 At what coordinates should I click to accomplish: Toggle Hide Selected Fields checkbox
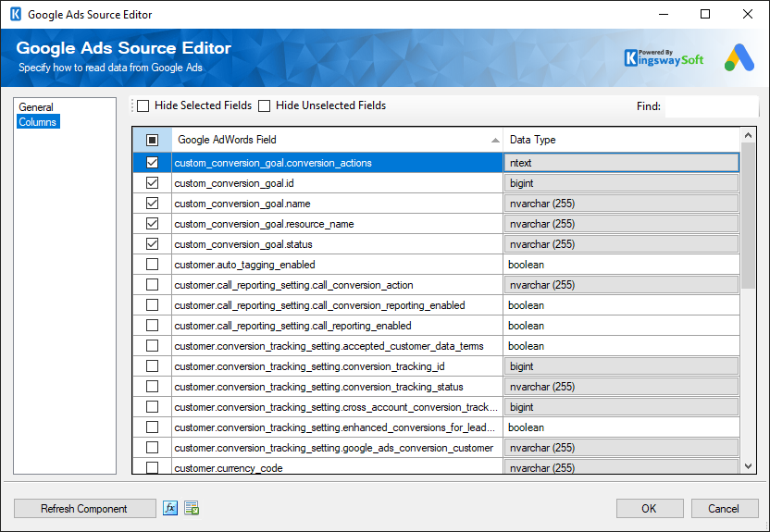[143, 106]
